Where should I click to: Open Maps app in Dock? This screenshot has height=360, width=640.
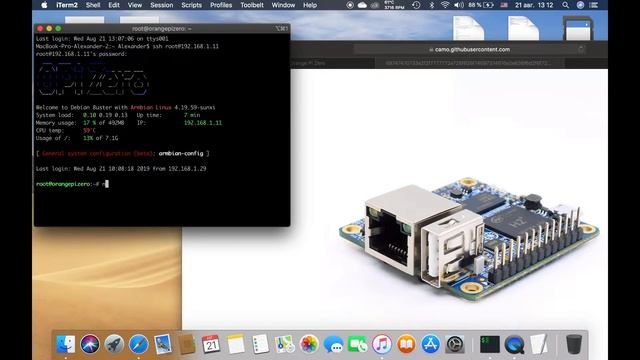[284, 344]
